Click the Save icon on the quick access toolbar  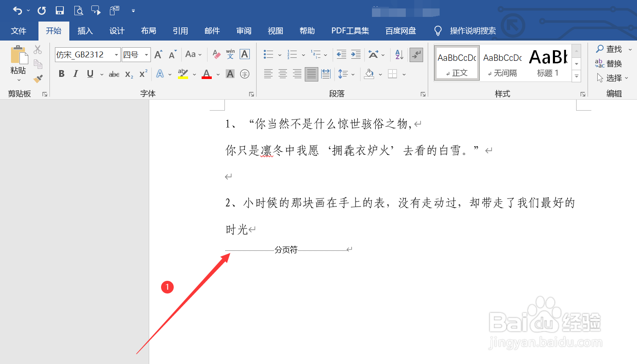[x=60, y=11]
